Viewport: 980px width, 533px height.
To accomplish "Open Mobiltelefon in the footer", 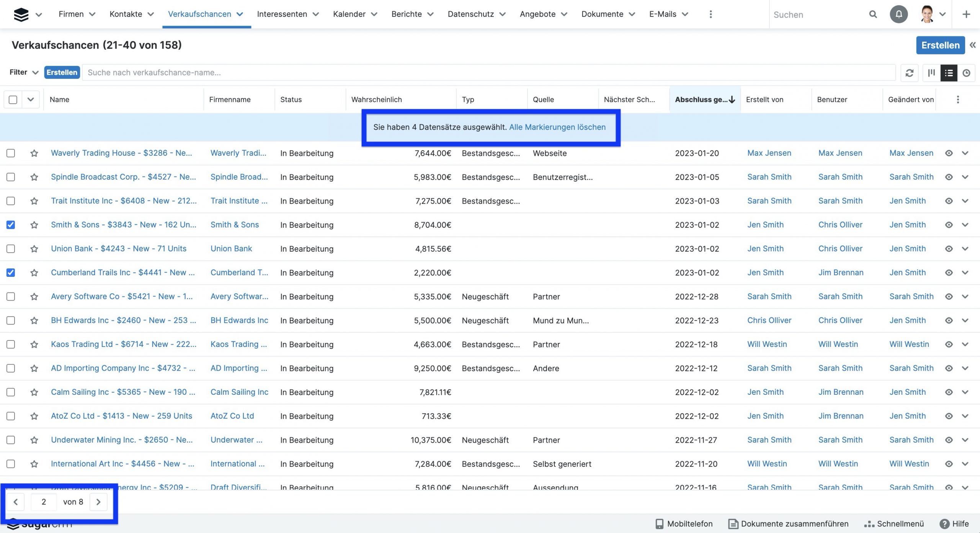I will (684, 524).
